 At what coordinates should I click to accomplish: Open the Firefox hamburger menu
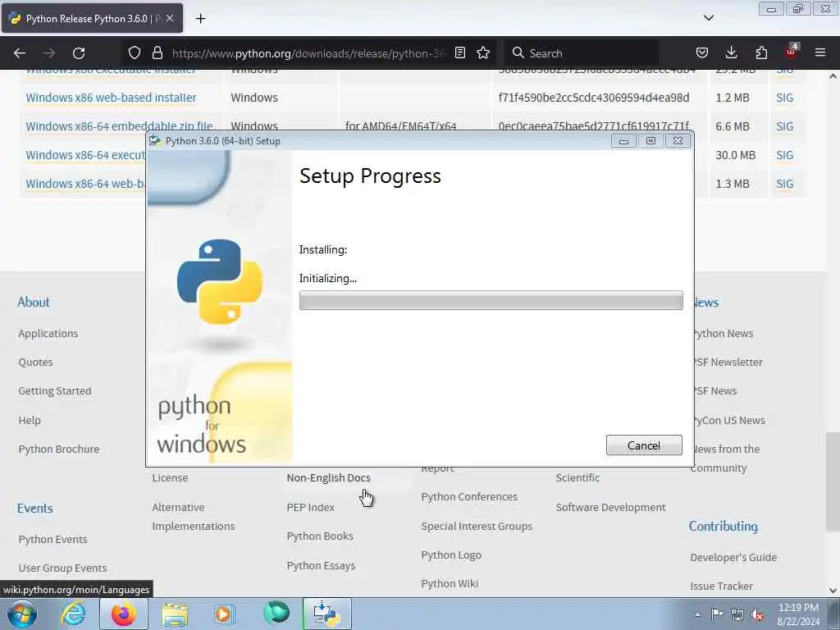820,52
